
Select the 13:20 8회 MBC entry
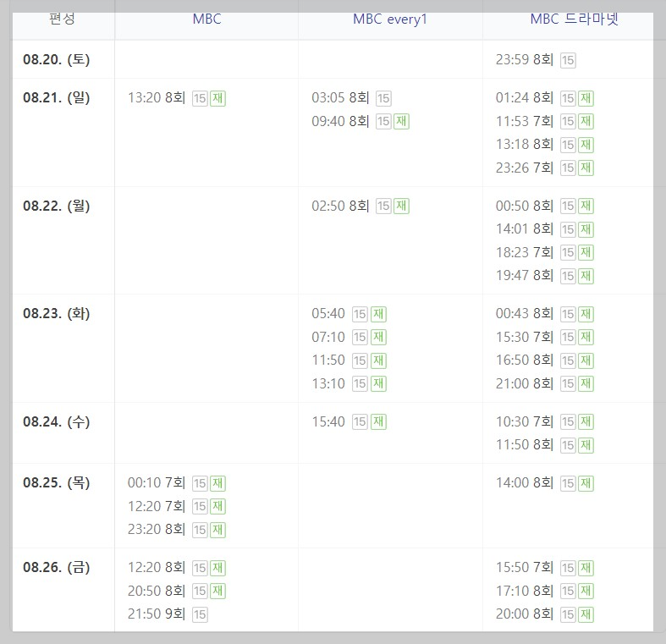point(157,98)
